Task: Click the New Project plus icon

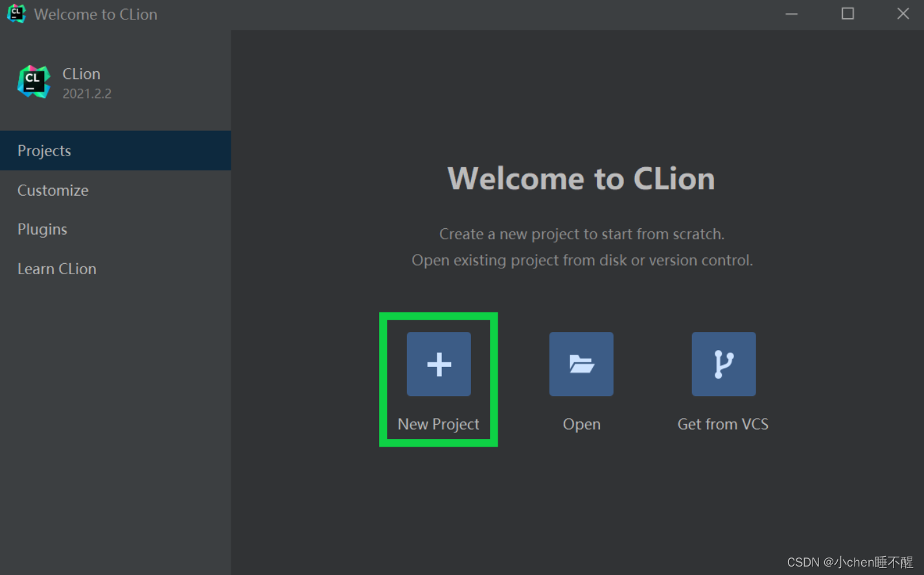Action: pos(439,364)
